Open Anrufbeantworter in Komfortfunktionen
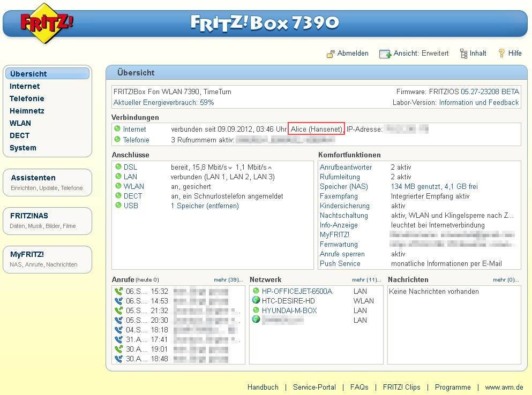Image resolution: width=532 pixels, height=395 pixels. 346,167
